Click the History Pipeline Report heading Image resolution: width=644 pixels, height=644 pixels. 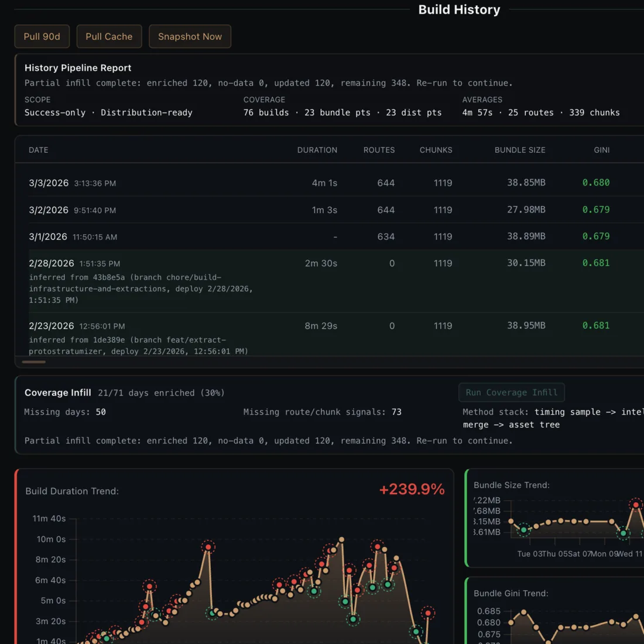point(78,68)
